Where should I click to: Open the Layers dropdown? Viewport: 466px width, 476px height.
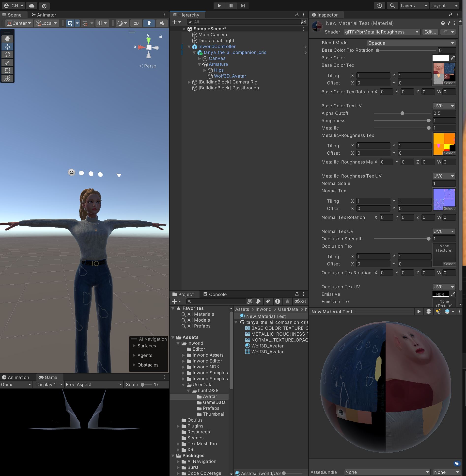point(414,6)
